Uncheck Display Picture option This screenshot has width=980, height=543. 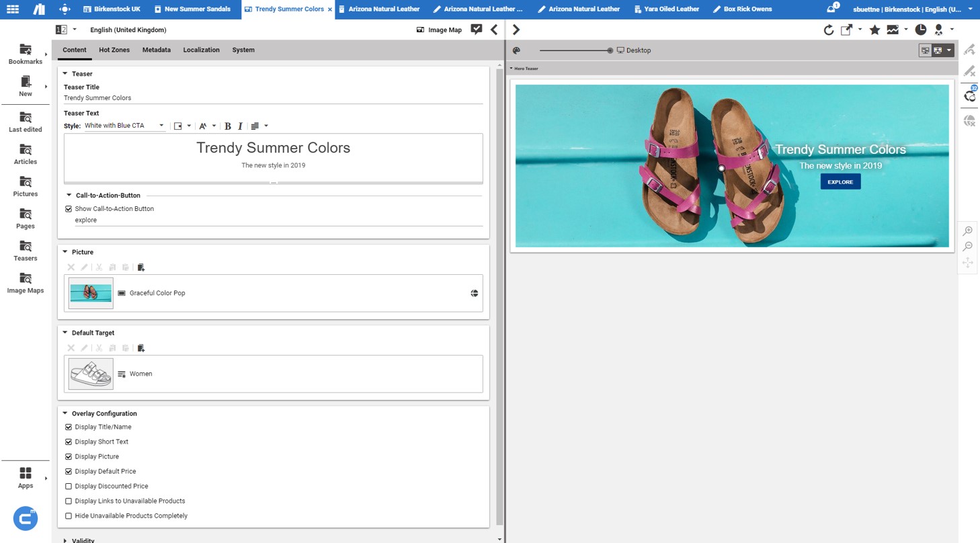(x=69, y=456)
